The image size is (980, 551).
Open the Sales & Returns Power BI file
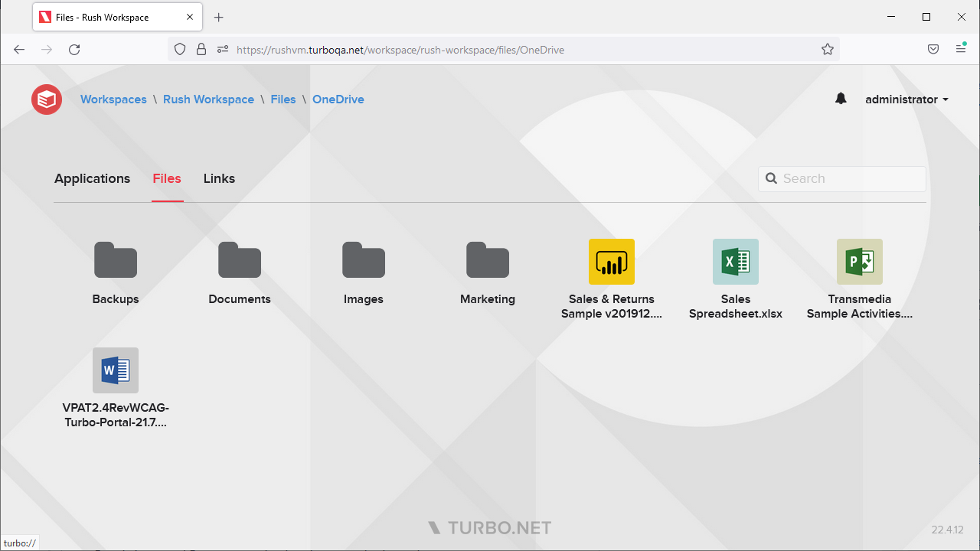coord(611,261)
